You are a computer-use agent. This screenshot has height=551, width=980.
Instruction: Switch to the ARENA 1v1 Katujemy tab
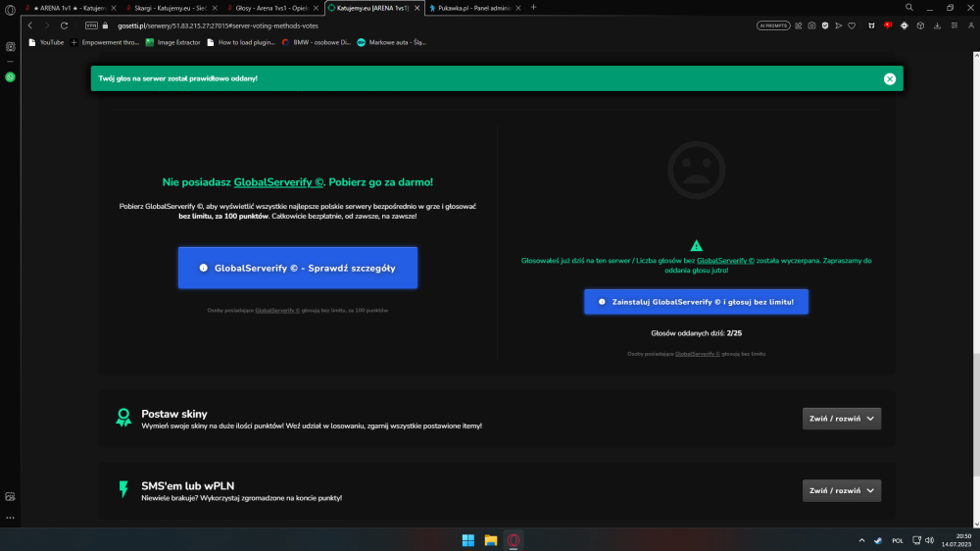69,8
